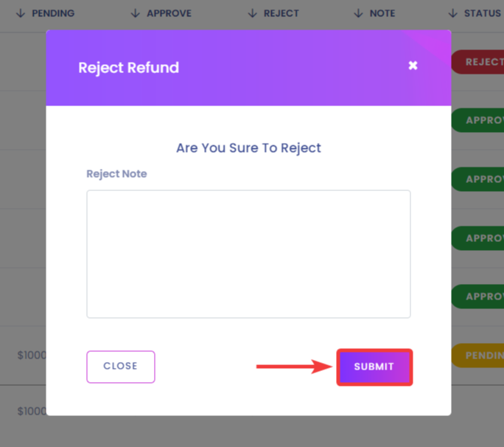Image resolution: width=504 pixels, height=447 pixels.
Task: Click the Approve column header label
Action: click(x=169, y=13)
